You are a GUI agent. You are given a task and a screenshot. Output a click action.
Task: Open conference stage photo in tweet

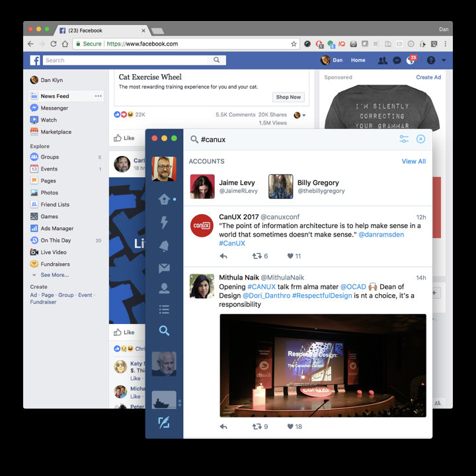[x=323, y=366]
